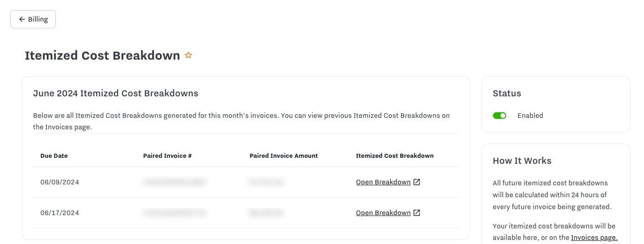
Task: Click the Enabled status label
Action: 530,116
